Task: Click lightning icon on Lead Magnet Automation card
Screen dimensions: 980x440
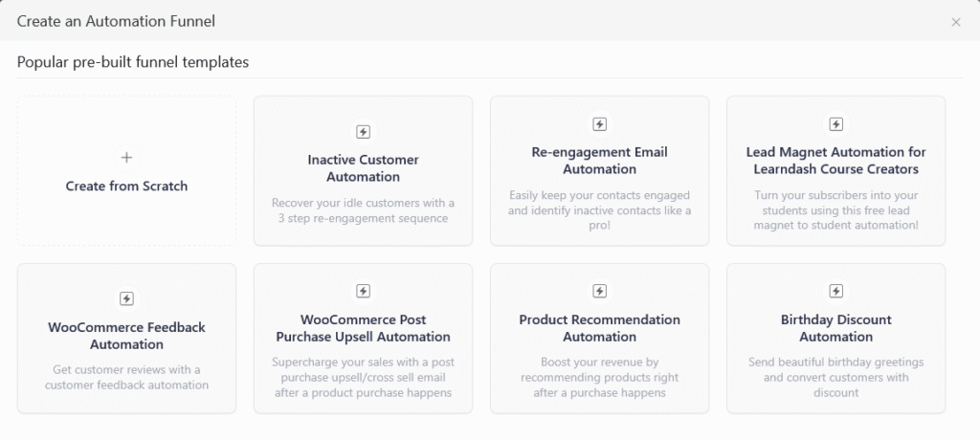Action: pyautogui.click(x=835, y=124)
